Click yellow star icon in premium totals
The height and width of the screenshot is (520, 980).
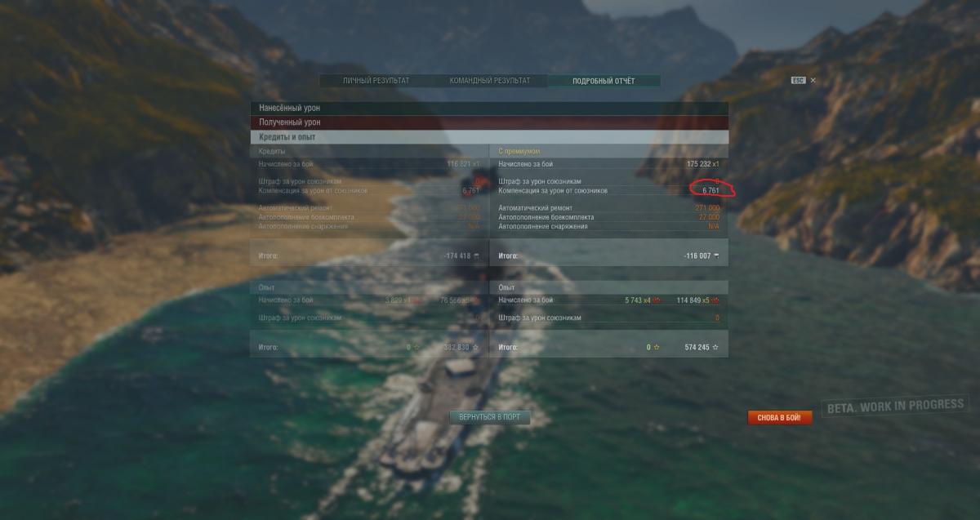pyautogui.click(x=656, y=347)
